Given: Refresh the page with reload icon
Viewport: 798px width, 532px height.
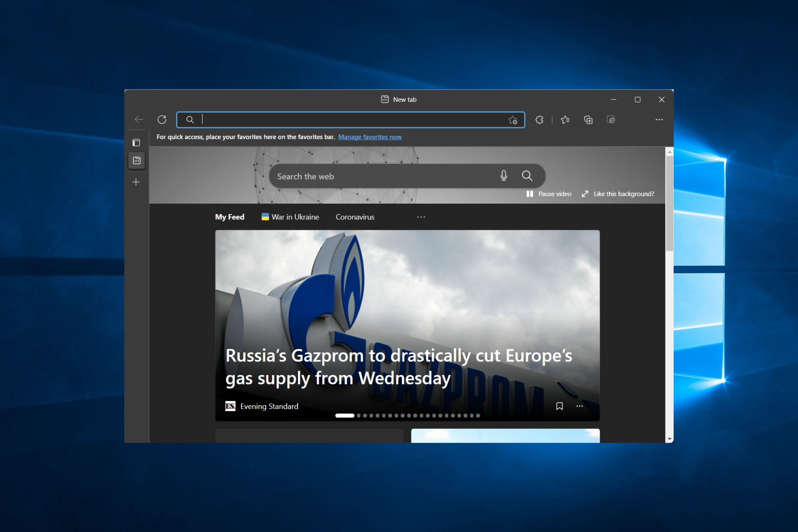Looking at the screenshot, I should [x=162, y=120].
